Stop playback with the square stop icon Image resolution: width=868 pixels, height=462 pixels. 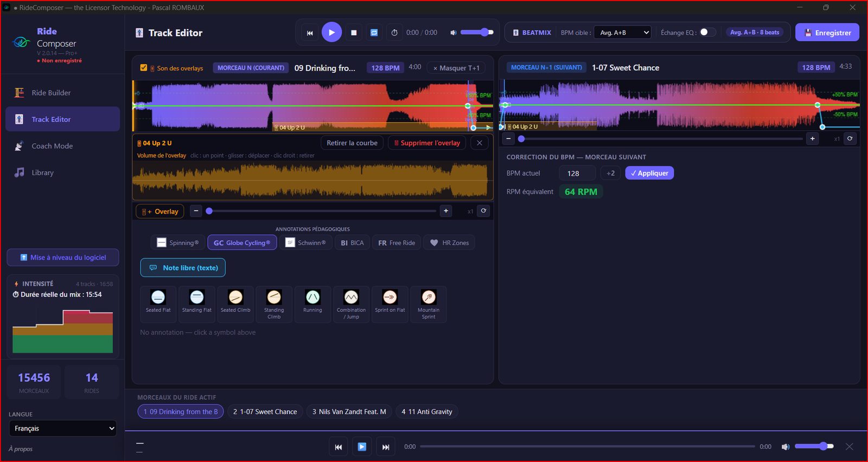[x=354, y=33]
